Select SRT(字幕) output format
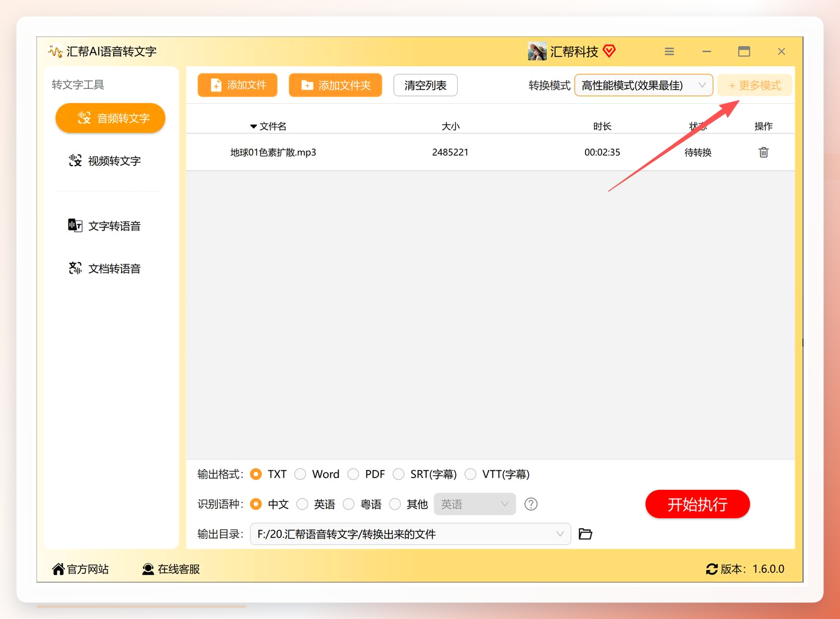This screenshot has height=619, width=840. pos(398,474)
